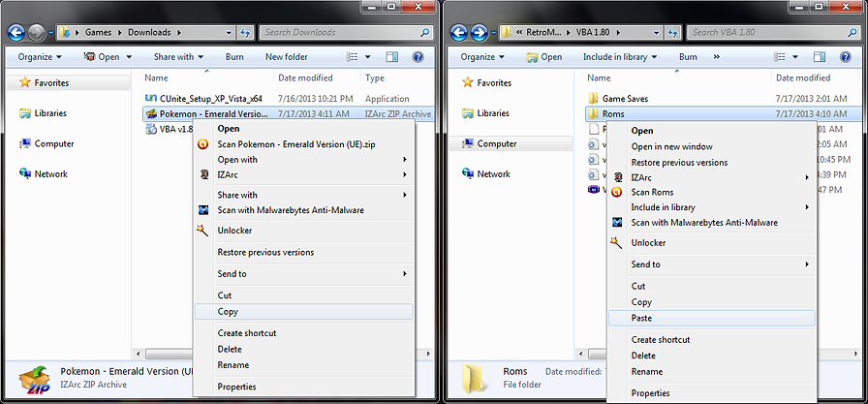Screen dimensions: 868x404
Task: Expand IZArc submenu in left context menu
Action: click(x=304, y=174)
